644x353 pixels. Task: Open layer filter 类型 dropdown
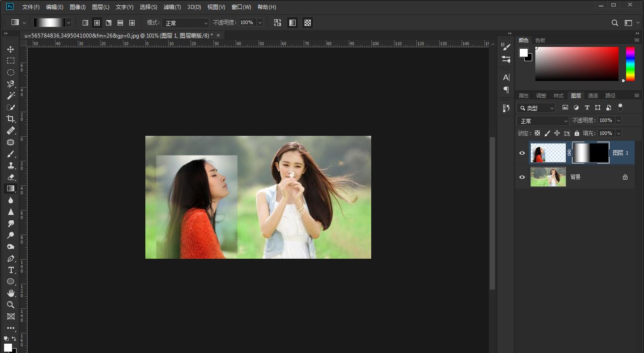click(x=536, y=108)
